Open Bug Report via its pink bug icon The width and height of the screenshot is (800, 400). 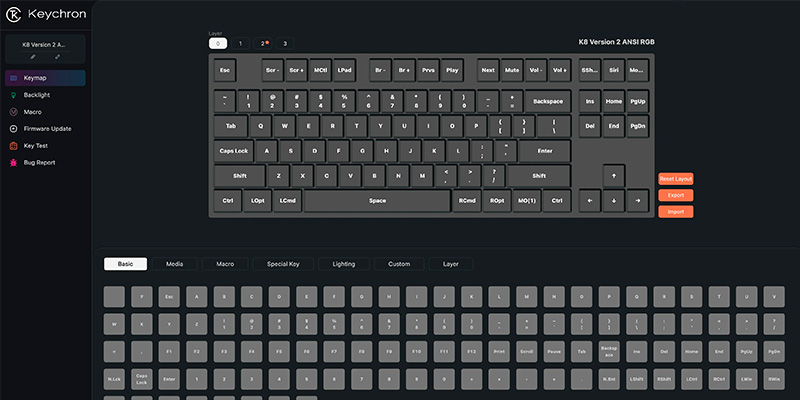click(x=13, y=162)
